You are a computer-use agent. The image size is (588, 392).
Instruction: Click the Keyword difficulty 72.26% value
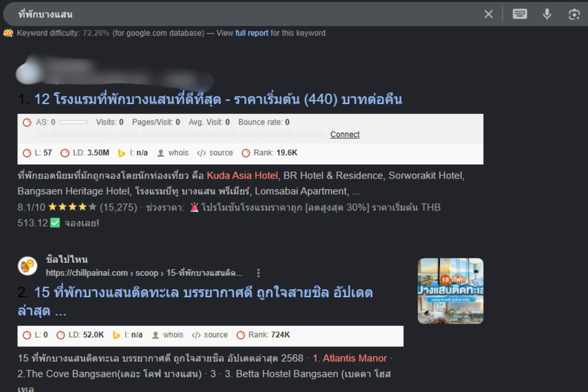point(96,33)
